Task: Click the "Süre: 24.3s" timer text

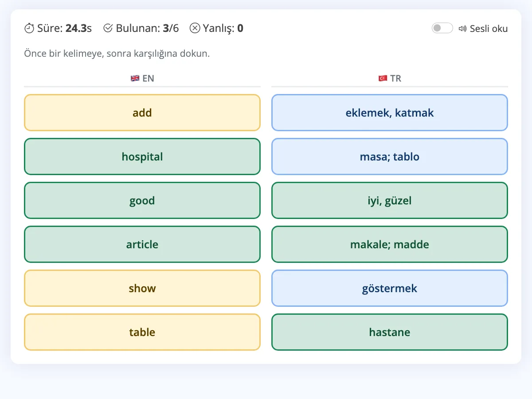Action: pyautogui.click(x=64, y=28)
